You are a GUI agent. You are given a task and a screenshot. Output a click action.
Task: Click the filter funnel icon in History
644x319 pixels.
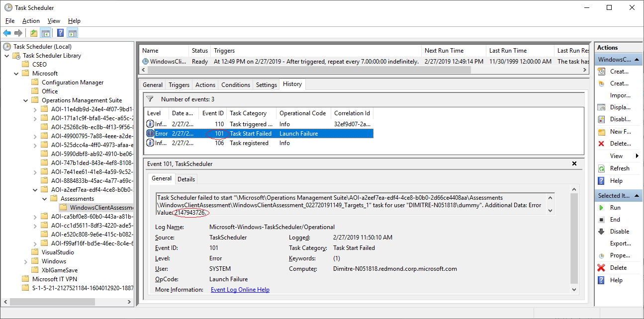(x=150, y=99)
